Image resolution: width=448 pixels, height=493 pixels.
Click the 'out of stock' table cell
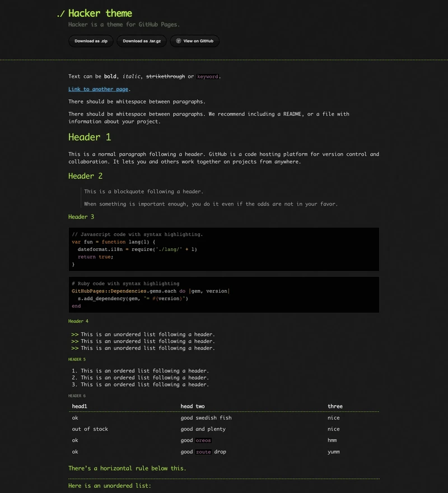(x=90, y=429)
